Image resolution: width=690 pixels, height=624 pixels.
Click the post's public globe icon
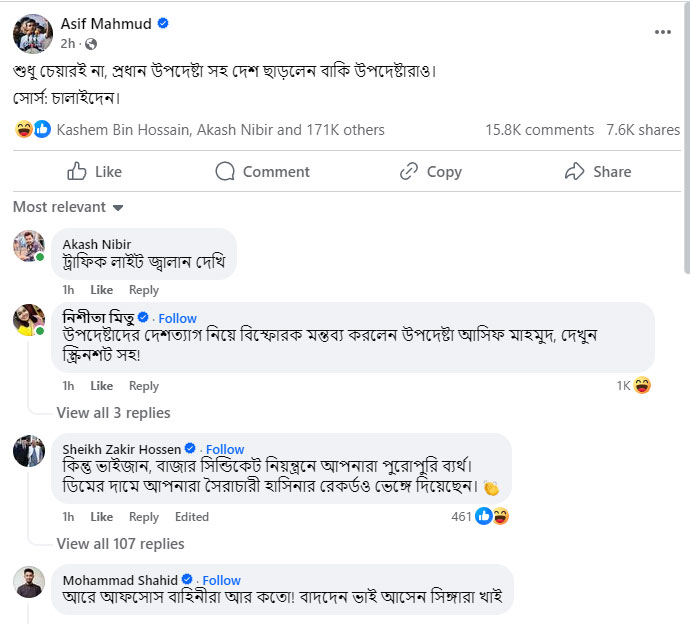click(x=91, y=44)
